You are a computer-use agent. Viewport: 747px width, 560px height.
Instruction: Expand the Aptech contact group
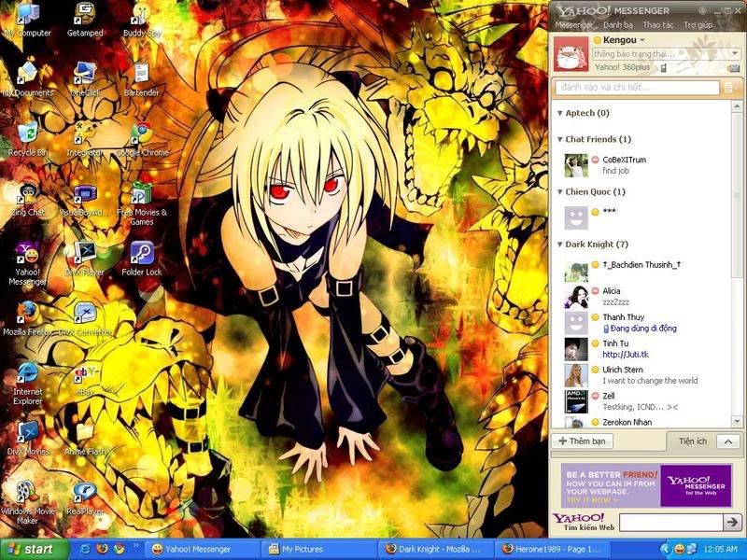[x=559, y=114]
